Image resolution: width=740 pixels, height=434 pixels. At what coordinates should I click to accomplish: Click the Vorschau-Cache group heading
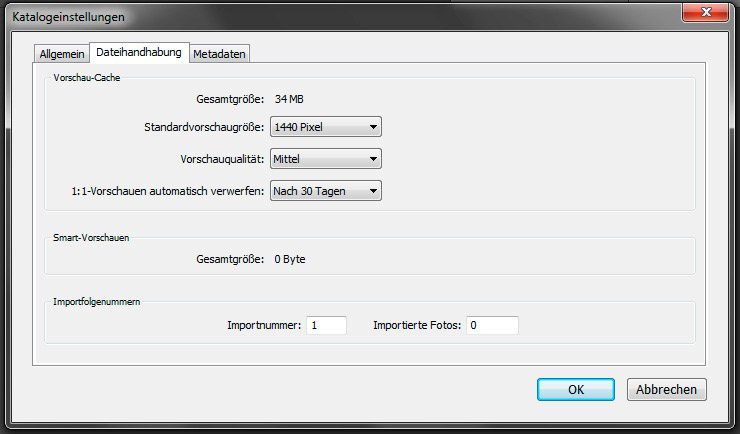[87, 78]
